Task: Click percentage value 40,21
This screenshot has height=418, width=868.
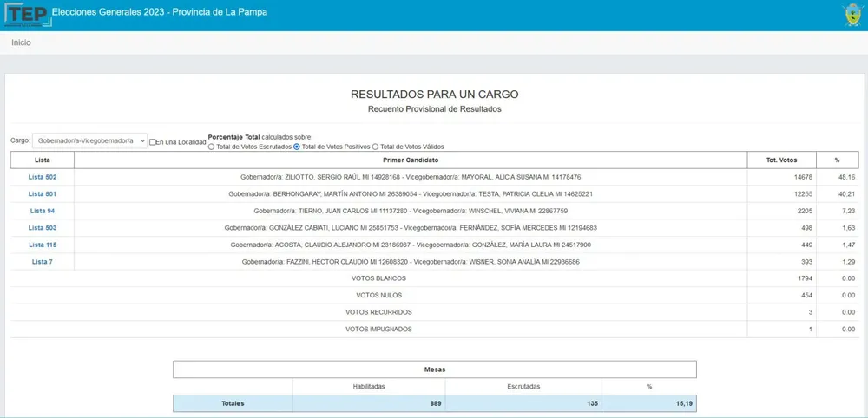Action: point(847,194)
